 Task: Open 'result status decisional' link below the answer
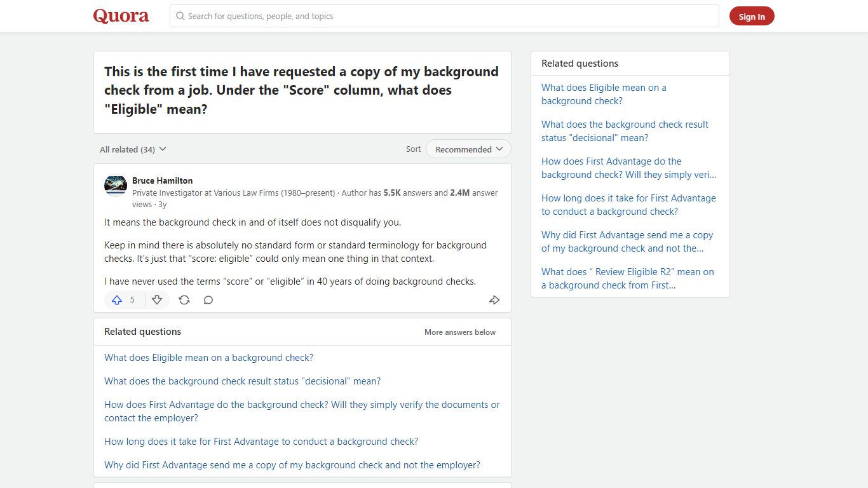click(x=243, y=381)
